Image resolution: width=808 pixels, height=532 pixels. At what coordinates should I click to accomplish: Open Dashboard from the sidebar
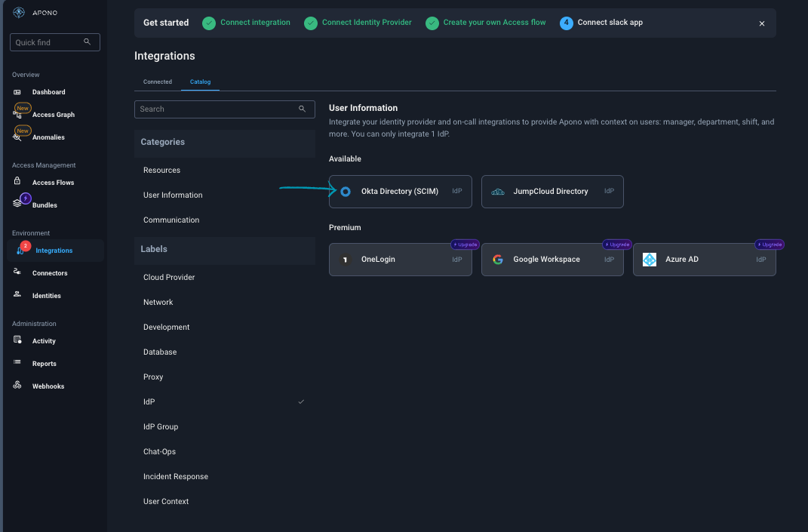[x=48, y=92]
